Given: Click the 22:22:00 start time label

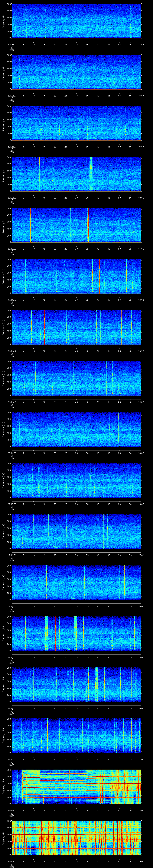Looking at the screenshot, I should coord(12,861).
